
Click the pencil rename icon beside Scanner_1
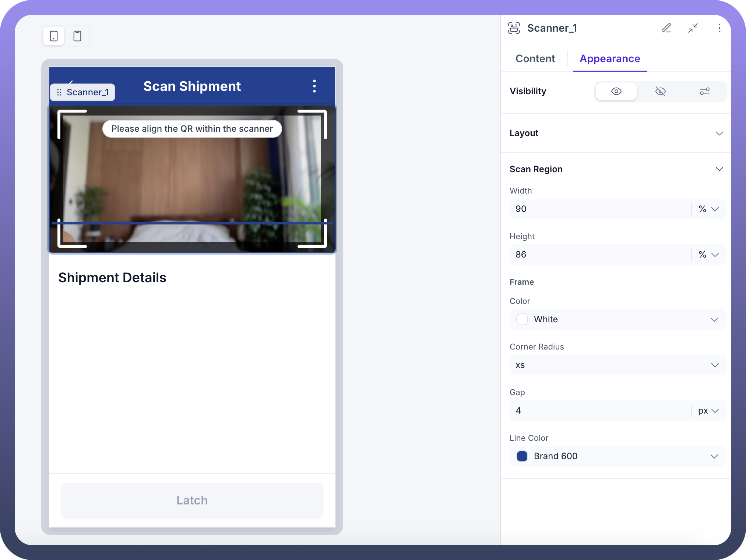click(x=666, y=28)
